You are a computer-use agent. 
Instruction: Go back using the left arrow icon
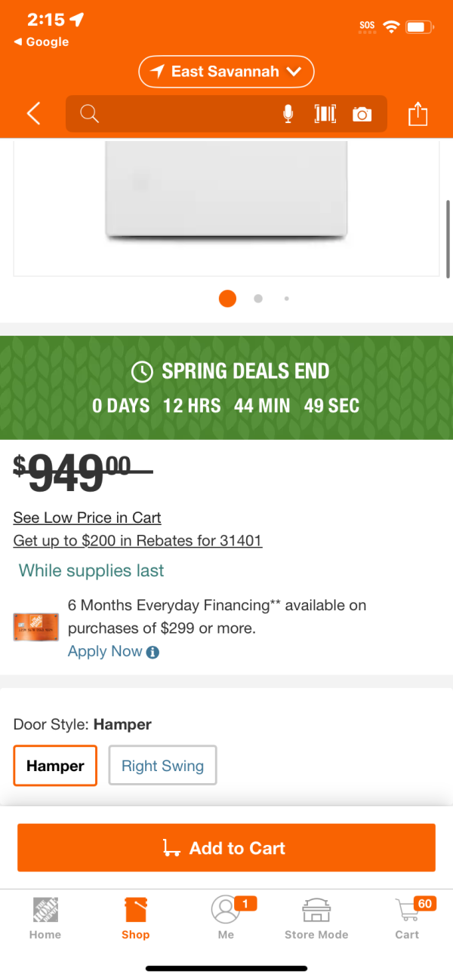(32, 114)
